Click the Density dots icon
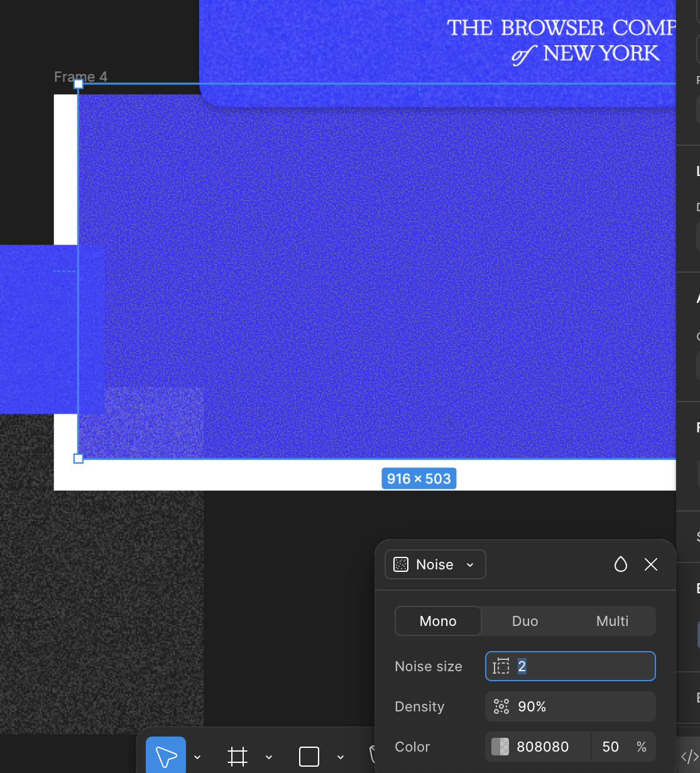Image resolution: width=700 pixels, height=773 pixels. coord(501,706)
